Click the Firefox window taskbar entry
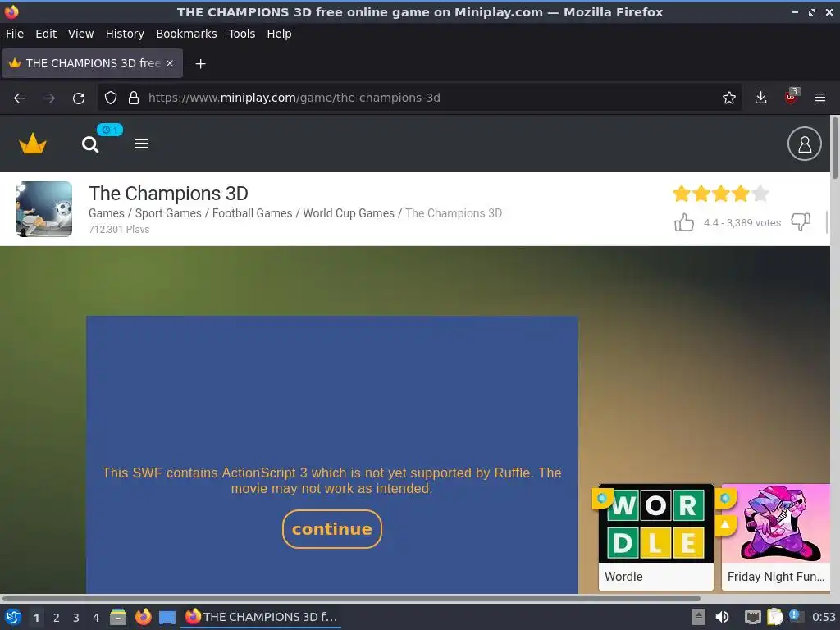The image size is (840, 630). (261, 617)
